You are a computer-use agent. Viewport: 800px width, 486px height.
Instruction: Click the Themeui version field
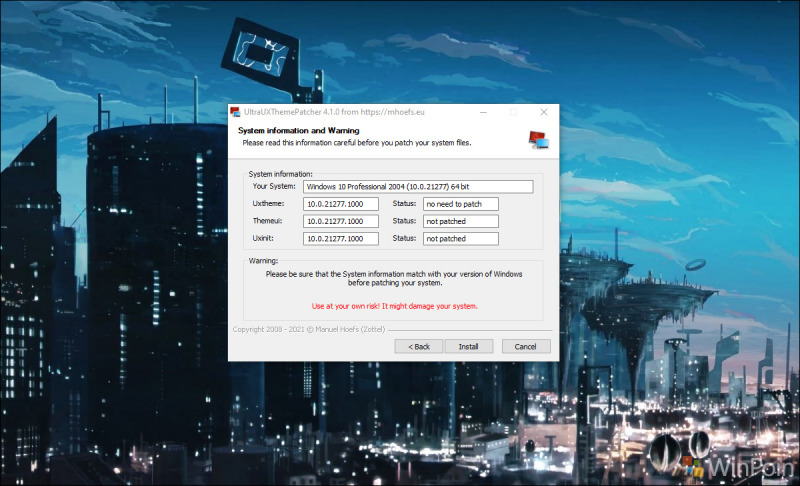pyautogui.click(x=340, y=221)
